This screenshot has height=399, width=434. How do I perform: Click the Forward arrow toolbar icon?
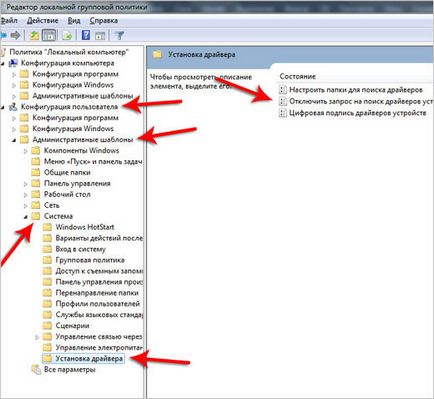tap(15, 35)
